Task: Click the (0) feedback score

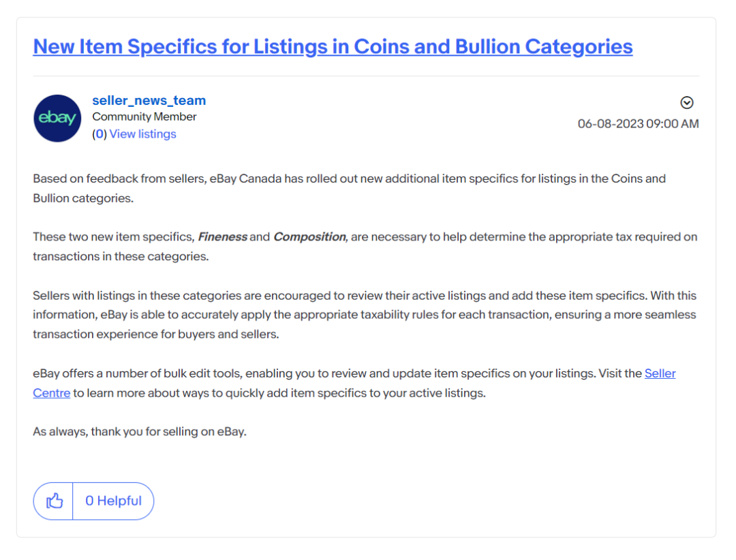Action: 99,134
